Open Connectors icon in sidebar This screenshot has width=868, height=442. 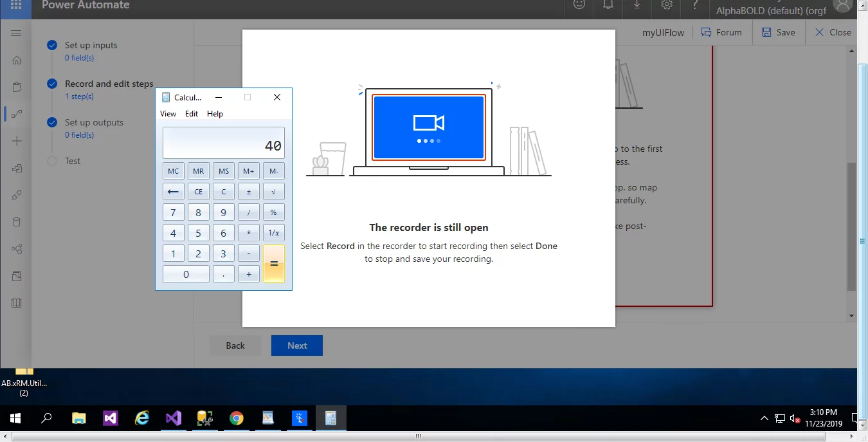point(17,195)
